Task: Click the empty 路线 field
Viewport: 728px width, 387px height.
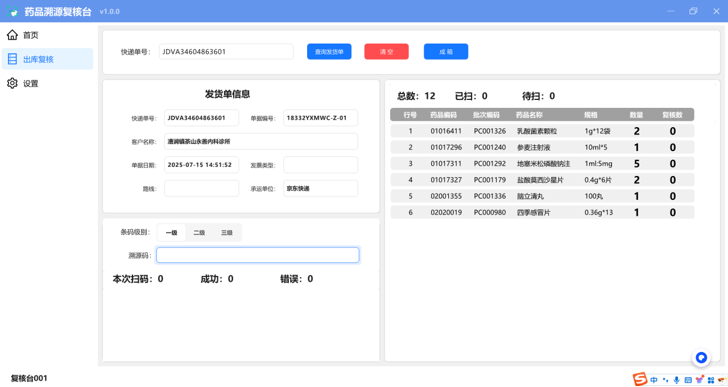Action: pyautogui.click(x=202, y=188)
